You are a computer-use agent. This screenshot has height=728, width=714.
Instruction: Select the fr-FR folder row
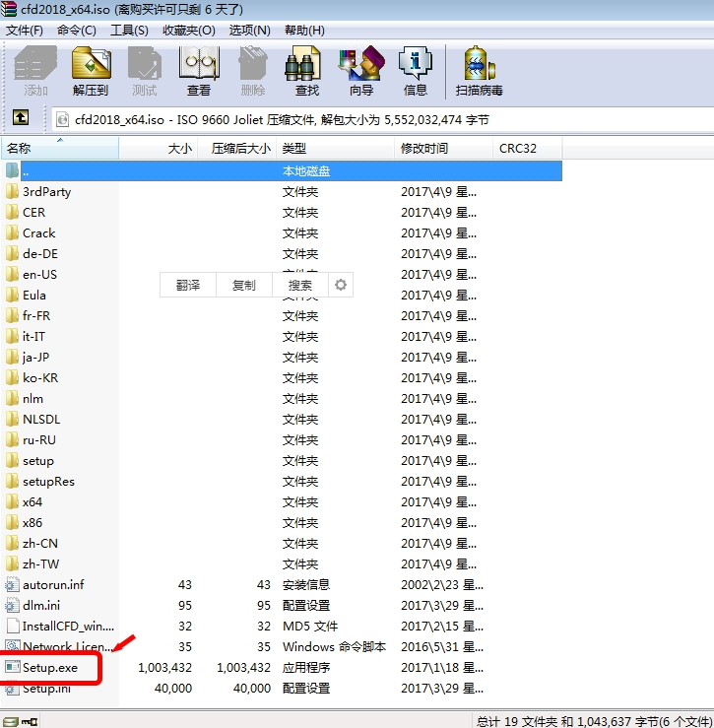pyautogui.click(x=282, y=315)
